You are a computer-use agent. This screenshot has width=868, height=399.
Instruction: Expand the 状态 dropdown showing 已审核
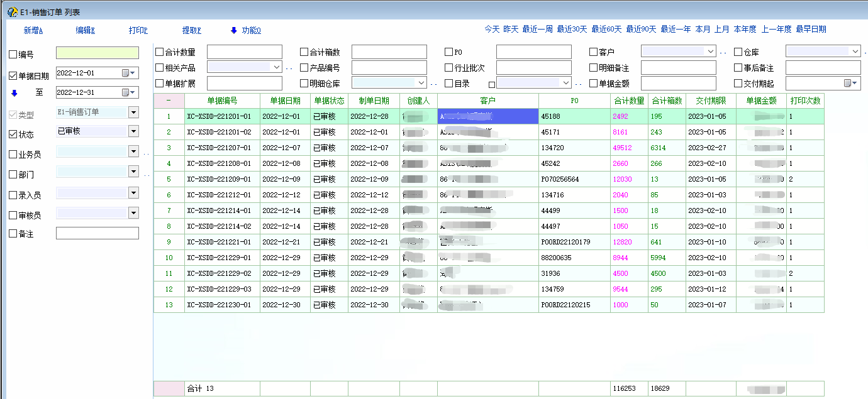click(x=133, y=131)
